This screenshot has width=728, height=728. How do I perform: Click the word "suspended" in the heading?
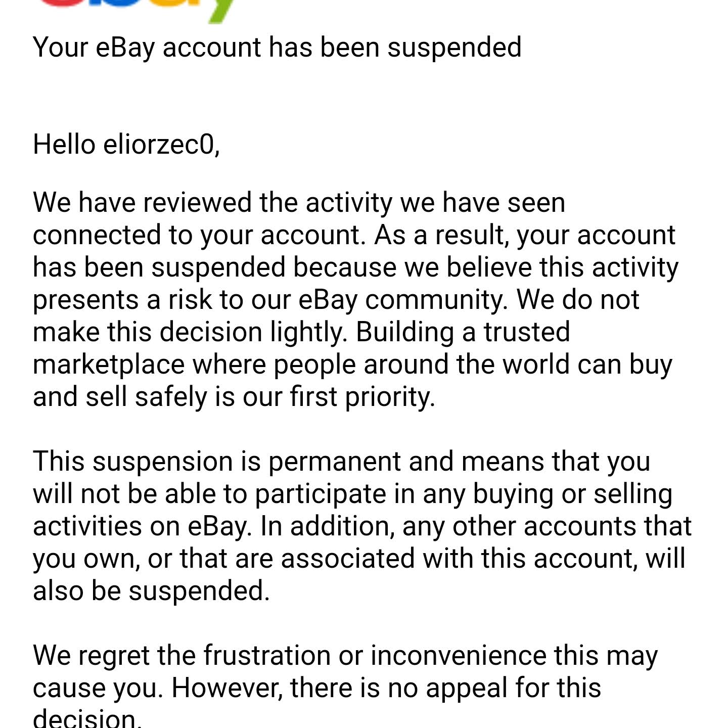(x=454, y=48)
